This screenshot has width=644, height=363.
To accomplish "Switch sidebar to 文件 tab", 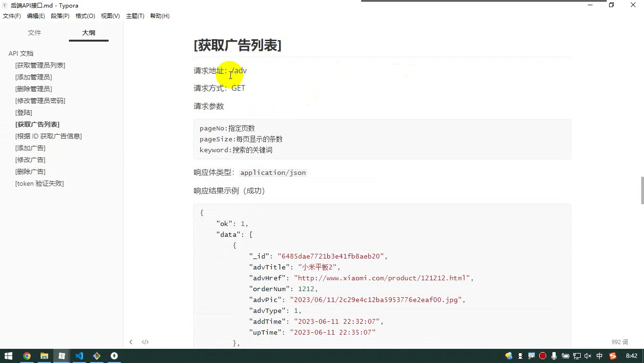I will [34, 33].
